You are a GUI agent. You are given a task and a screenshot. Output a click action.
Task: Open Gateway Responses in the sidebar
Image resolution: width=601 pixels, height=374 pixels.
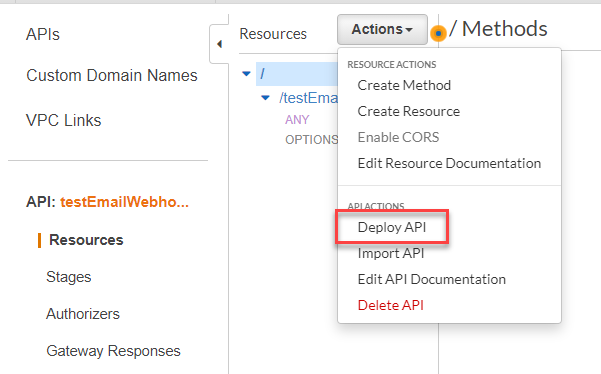click(x=113, y=351)
